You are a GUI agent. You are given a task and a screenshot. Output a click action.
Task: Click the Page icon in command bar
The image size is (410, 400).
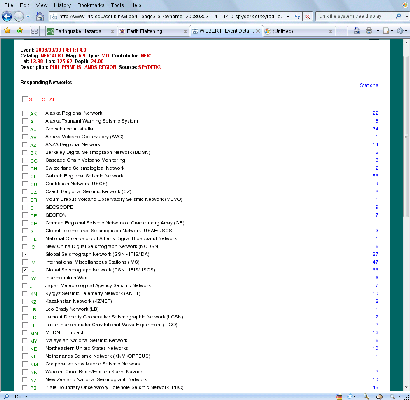point(386,31)
